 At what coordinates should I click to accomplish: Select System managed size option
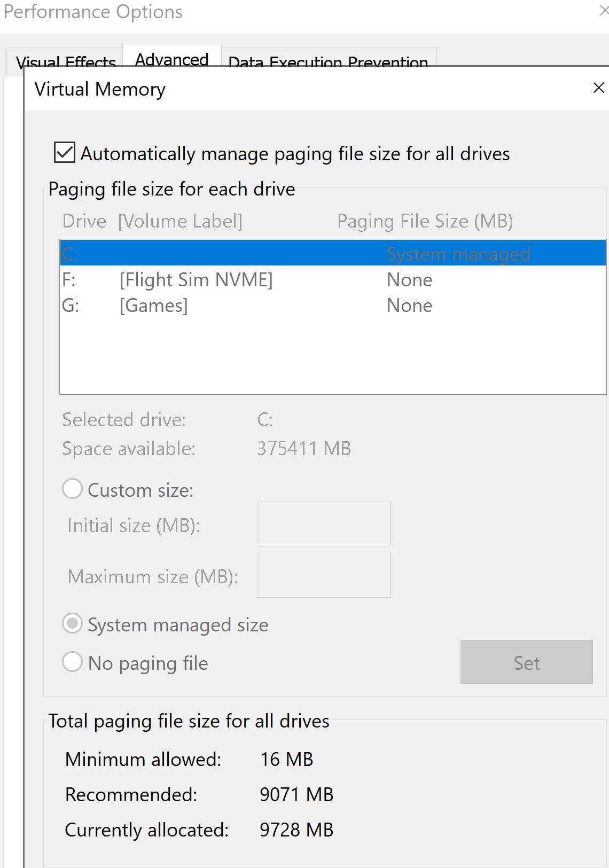73,624
